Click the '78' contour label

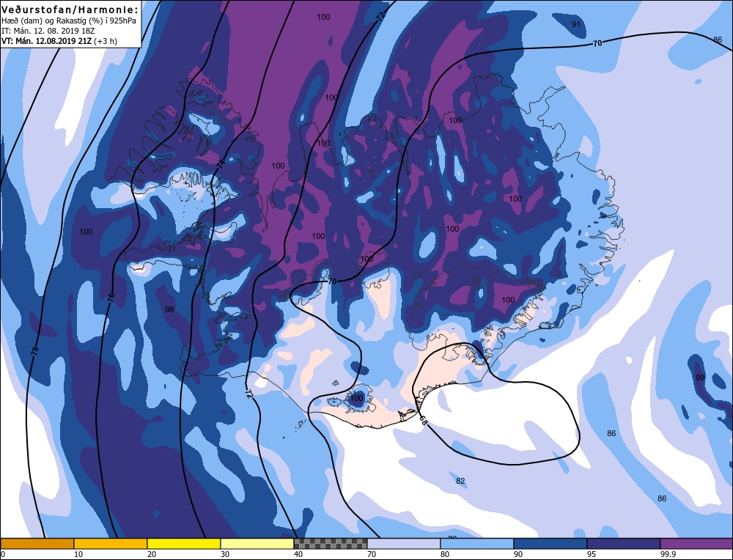pos(35,352)
